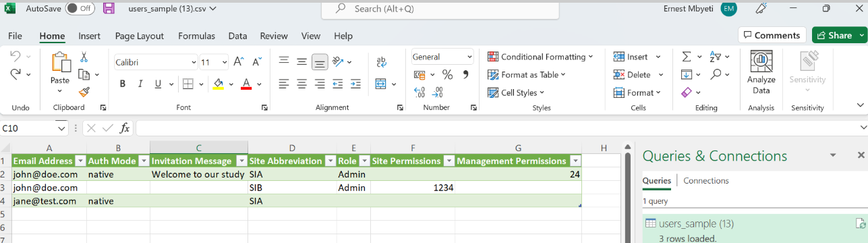The height and width of the screenshot is (243, 868).
Task: Click the yellow Fill Color swatch
Action: click(x=218, y=84)
